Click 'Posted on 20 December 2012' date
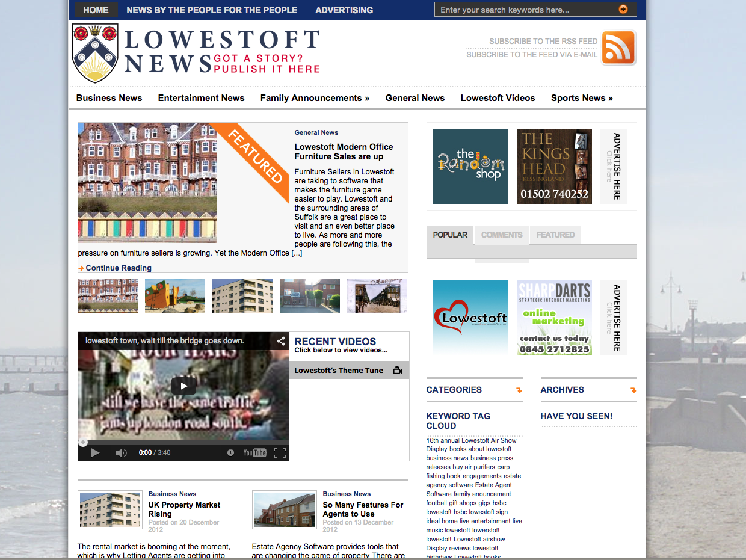Viewport: 746px width, 560px height. point(183,526)
